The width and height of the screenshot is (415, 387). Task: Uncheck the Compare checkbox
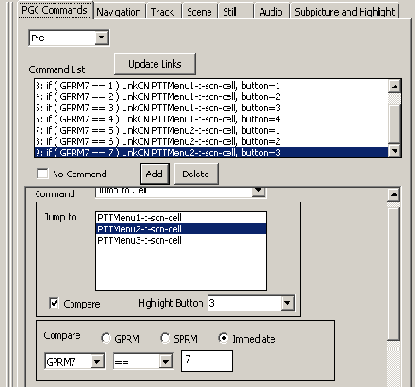tap(54, 303)
